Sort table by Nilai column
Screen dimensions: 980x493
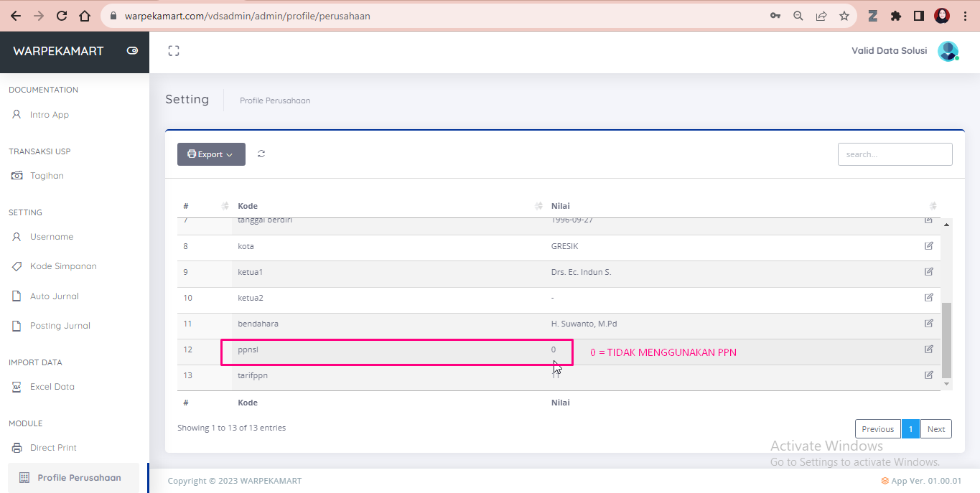[x=743, y=206]
